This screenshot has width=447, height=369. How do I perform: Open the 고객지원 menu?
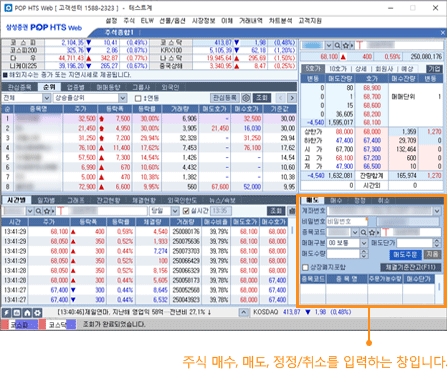click(310, 21)
